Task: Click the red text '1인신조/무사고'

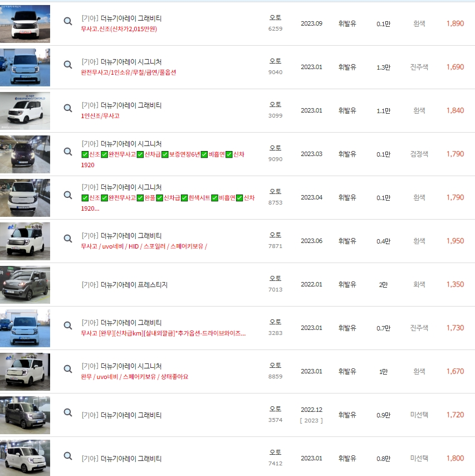Action: click(x=100, y=116)
